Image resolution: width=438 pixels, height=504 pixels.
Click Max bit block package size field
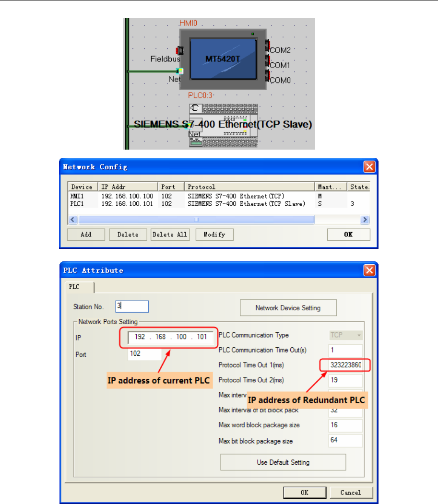(x=345, y=440)
